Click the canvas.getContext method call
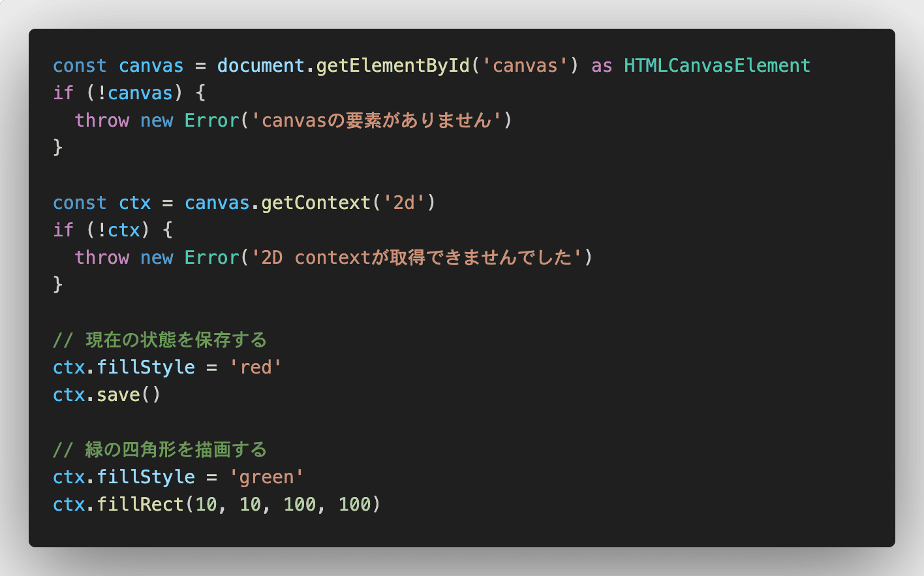The image size is (924, 576). tap(310, 202)
